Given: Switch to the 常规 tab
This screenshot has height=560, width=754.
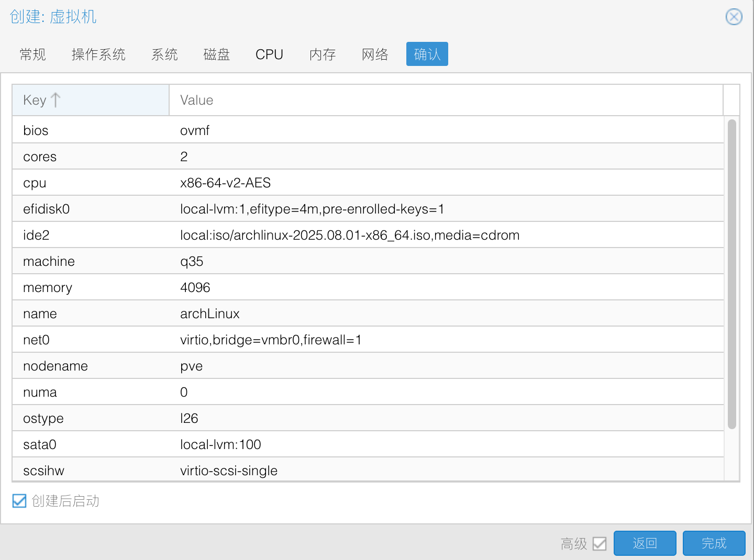Looking at the screenshot, I should click(x=32, y=54).
